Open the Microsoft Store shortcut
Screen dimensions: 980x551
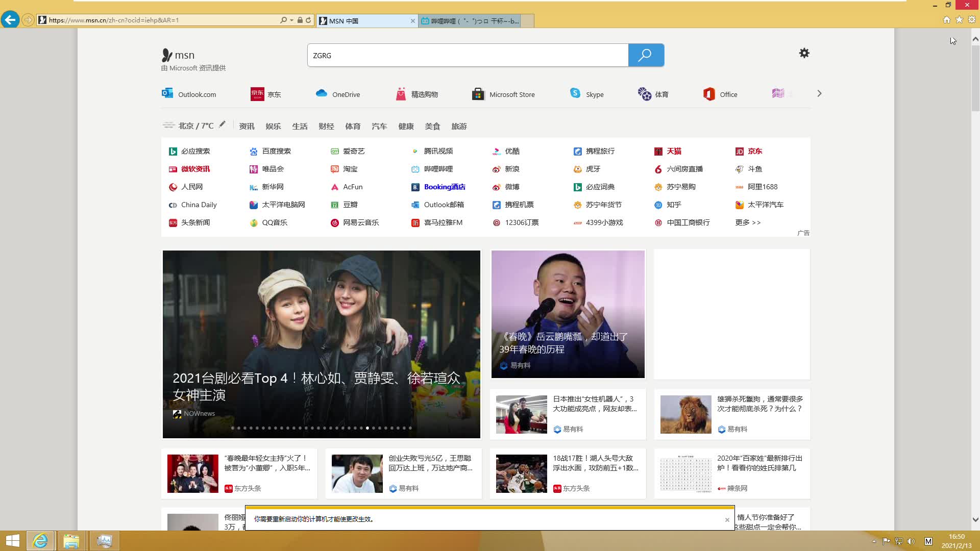478,94
